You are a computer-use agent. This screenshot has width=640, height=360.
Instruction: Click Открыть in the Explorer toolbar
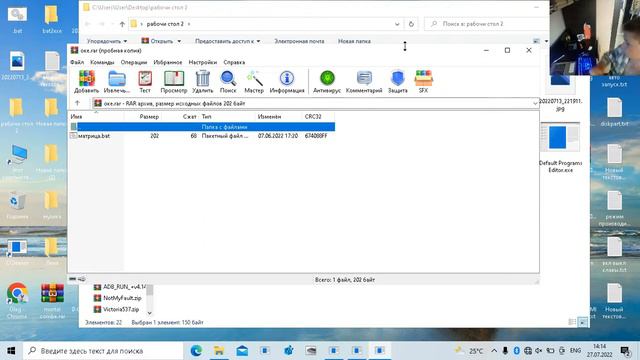(158, 41)
